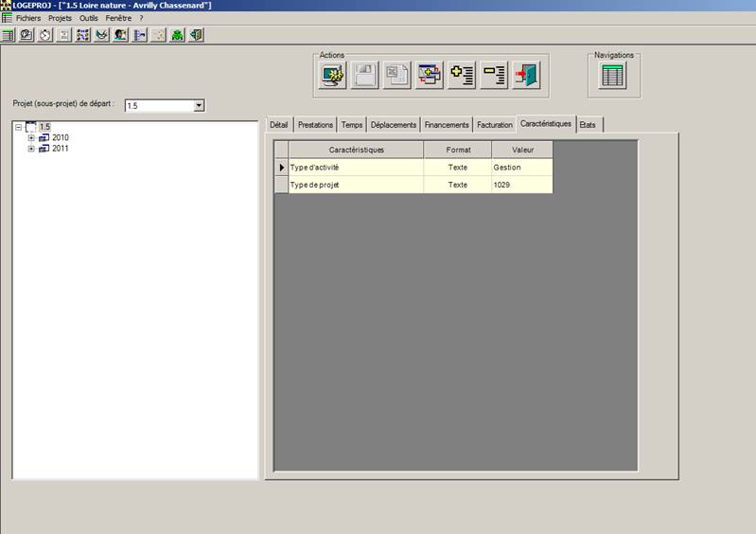
Task: Expand the 2010 tree node
Action: coord(31,138)
